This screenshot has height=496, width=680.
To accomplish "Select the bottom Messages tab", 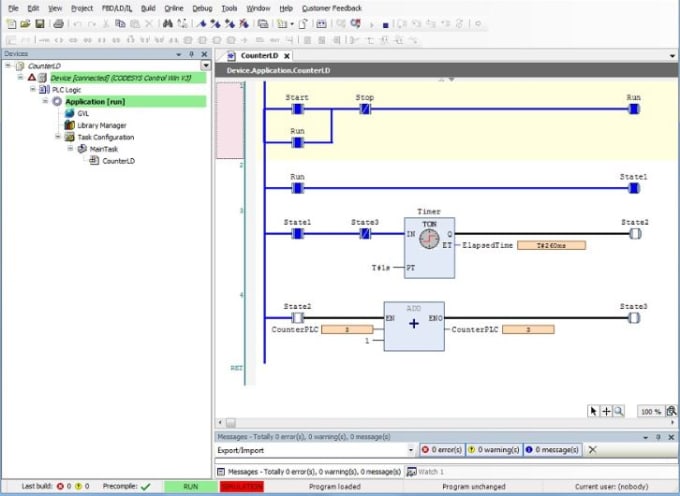I will coord(309,472).
